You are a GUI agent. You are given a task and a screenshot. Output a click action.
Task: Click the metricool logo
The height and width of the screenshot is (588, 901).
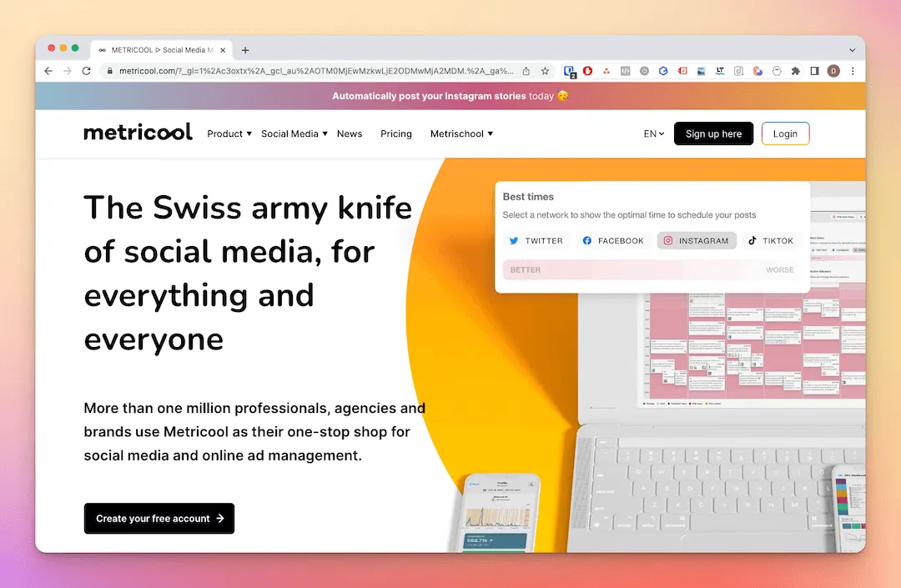tap(138, 133)
